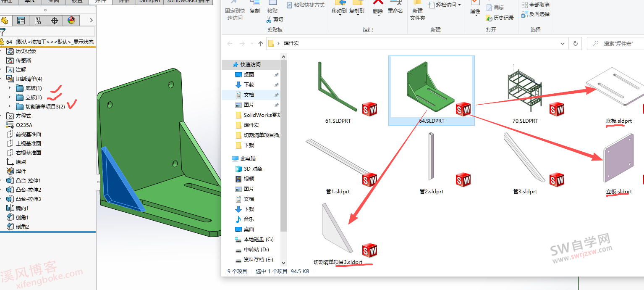Select the 注解 item in feature tree
The image size is (644, 290).
[16, 70]
